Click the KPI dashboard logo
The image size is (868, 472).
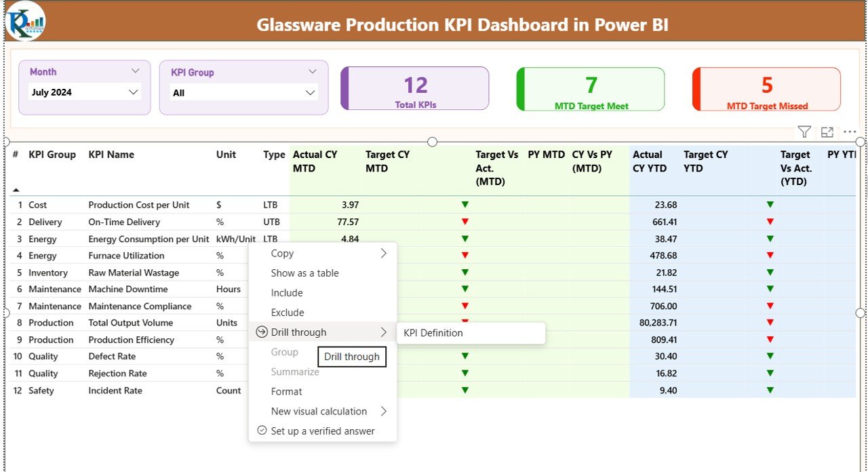point(24,21)
